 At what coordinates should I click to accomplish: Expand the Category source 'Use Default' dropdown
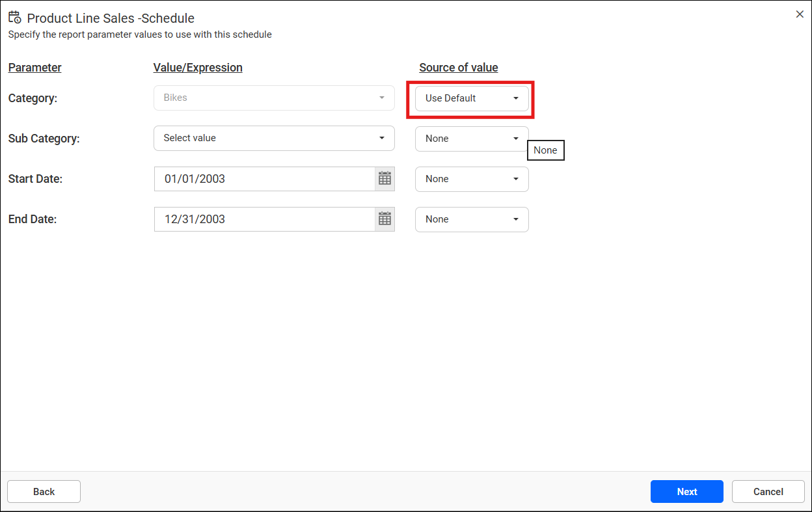472,98
